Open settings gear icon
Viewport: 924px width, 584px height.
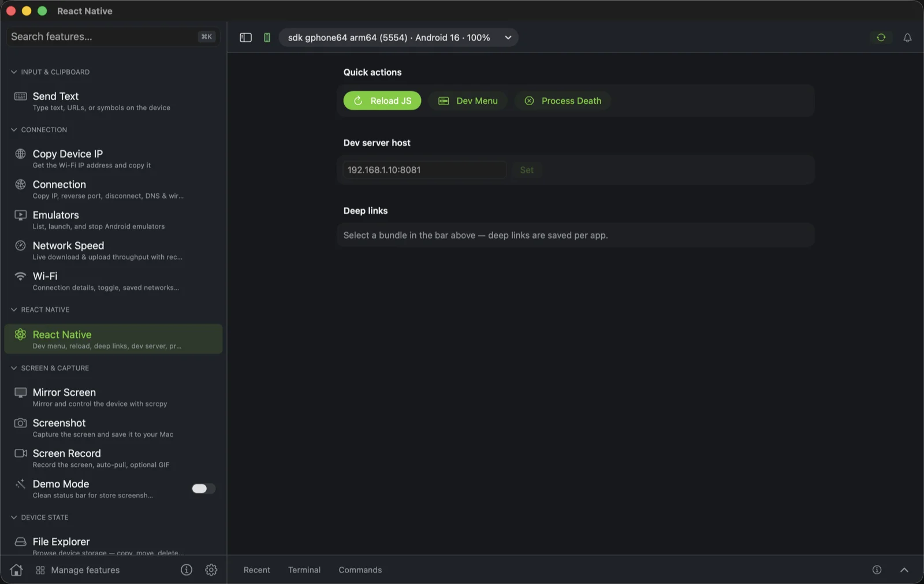point(211,570)
